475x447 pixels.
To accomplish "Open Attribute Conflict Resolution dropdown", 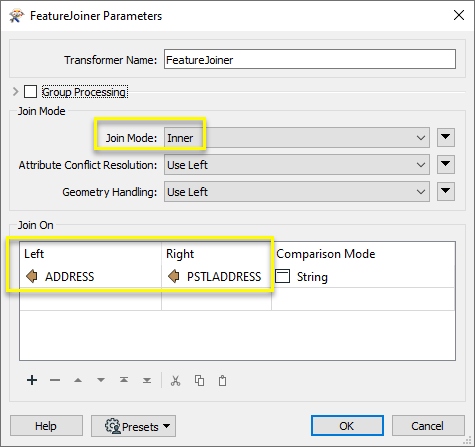I will (x=297, y=164).
